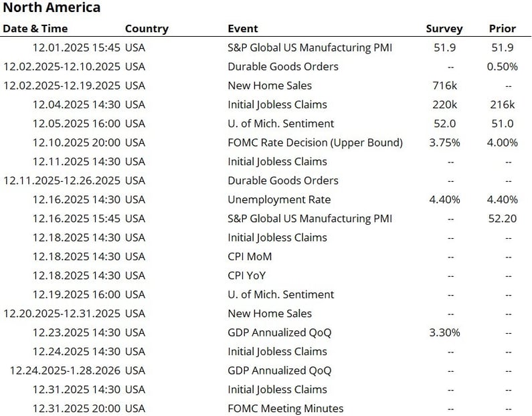Select the CPI MoM event row

pos(250,256)
